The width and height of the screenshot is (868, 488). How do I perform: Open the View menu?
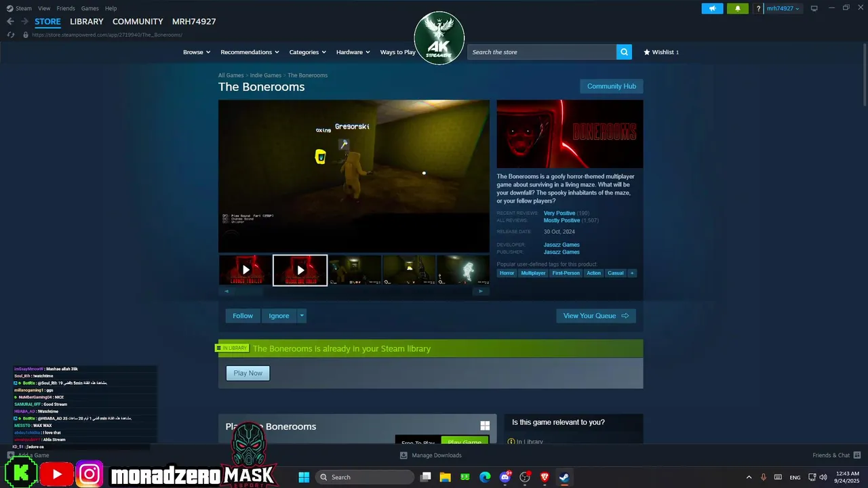pyautogui.click(x=44, y=8)
